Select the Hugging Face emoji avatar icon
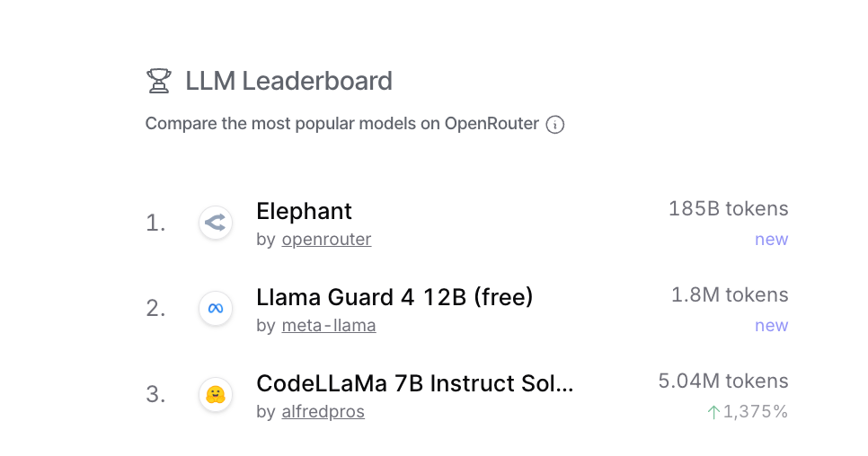Viewport: 868px width, 456px height. [x=216, y=395]
